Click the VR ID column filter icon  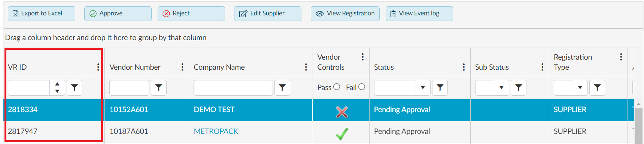[75, 88]
